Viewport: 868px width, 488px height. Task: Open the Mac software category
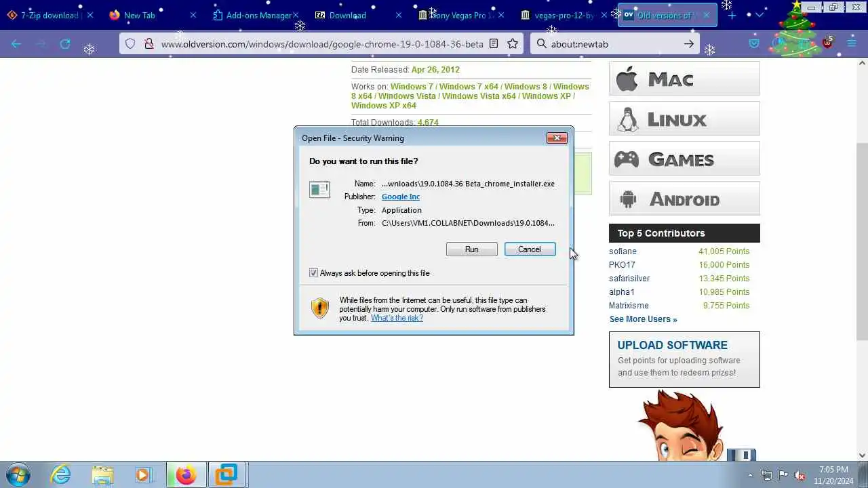[x=684, y=79]
